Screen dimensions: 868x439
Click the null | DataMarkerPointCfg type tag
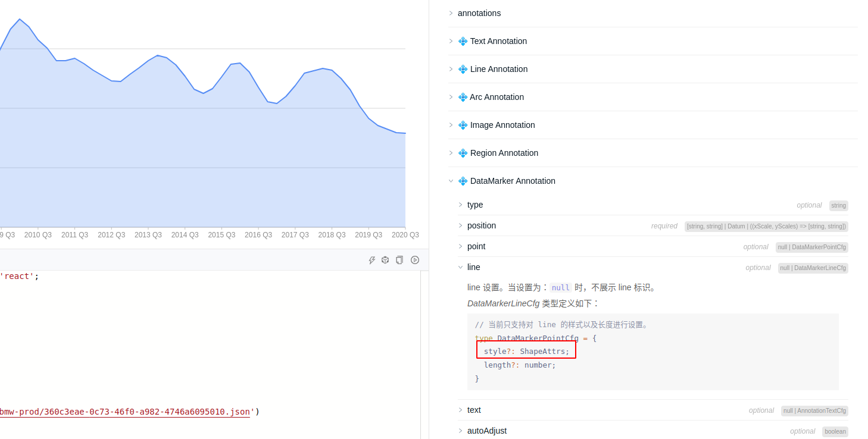(812, 247)
